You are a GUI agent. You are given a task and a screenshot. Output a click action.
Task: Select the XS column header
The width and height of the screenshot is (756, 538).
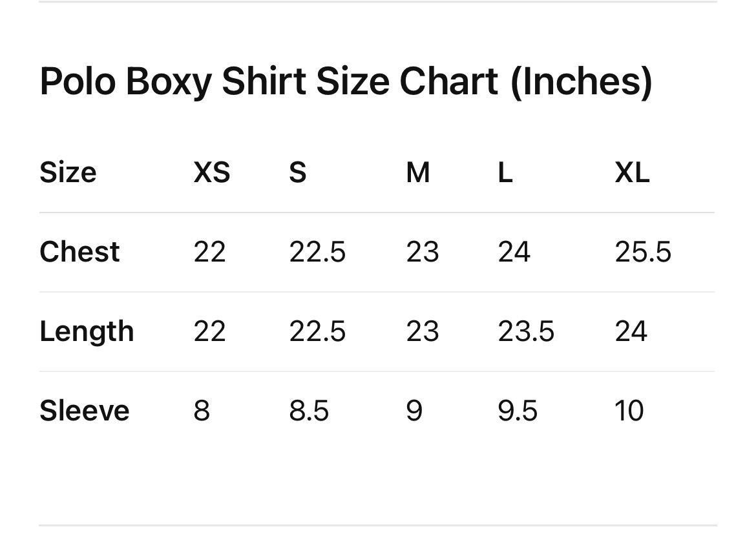tap(212, 172)
